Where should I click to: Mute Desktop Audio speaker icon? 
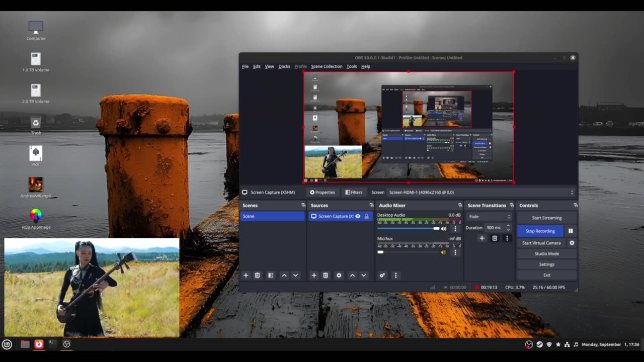point(444,229)
